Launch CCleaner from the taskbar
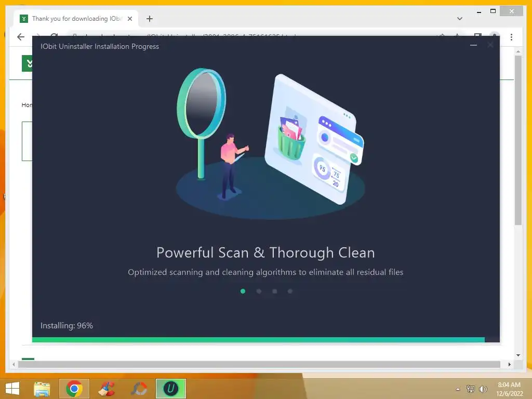Screen dimensions: 532x399 [x=107, y=389]
